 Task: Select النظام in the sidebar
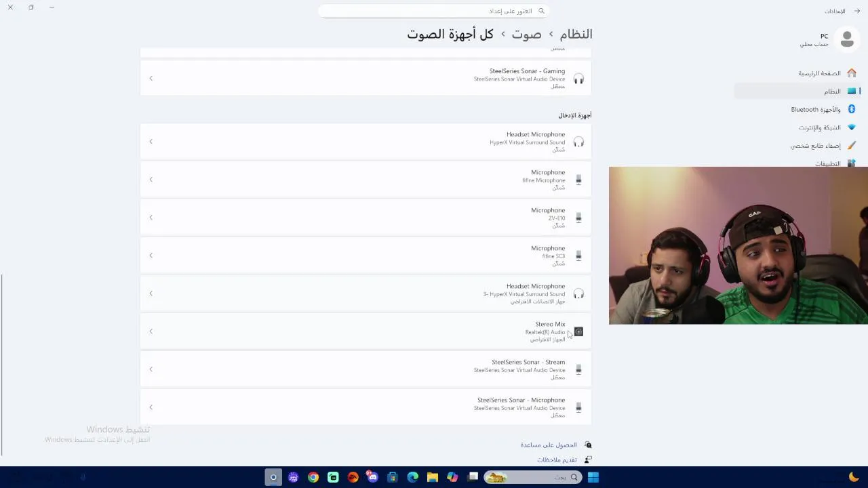pos(797,91)
